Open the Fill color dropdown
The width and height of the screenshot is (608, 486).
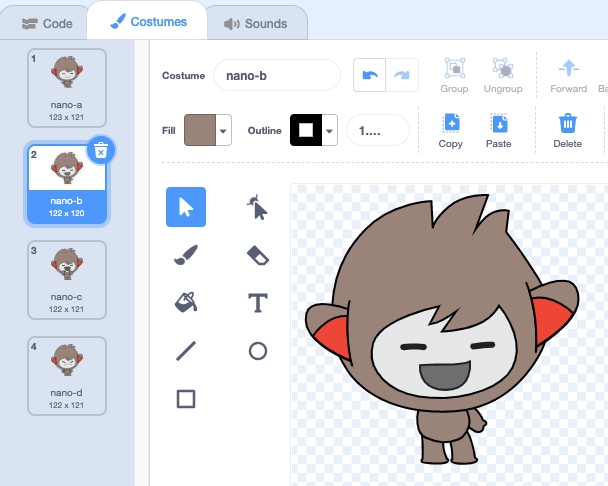224,130
